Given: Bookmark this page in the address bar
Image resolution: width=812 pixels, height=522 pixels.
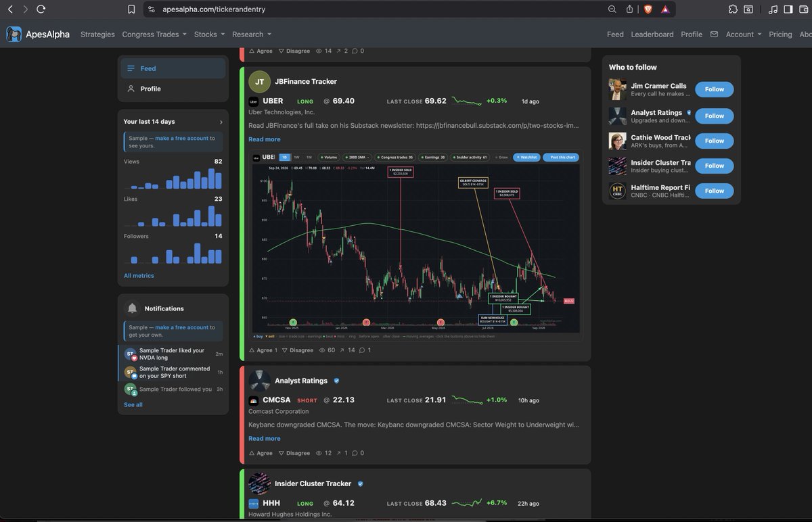Looking at the screenshot, I should tap(131, 9).
